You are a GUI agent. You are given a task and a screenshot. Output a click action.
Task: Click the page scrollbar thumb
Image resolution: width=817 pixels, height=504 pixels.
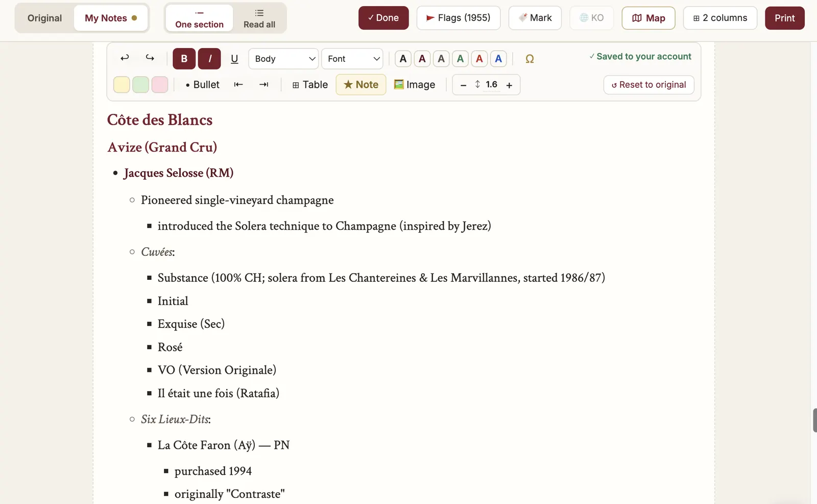tap(814, 420)
